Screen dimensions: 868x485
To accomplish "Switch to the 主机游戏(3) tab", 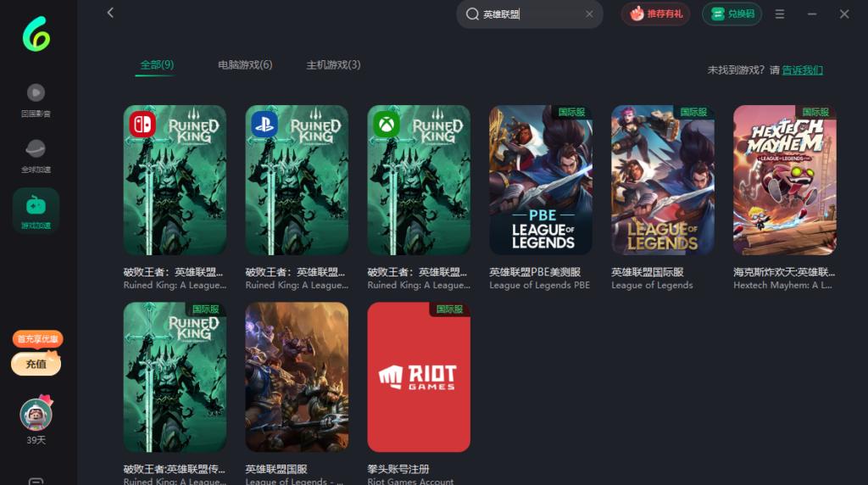I will click(x=333, y=64).
